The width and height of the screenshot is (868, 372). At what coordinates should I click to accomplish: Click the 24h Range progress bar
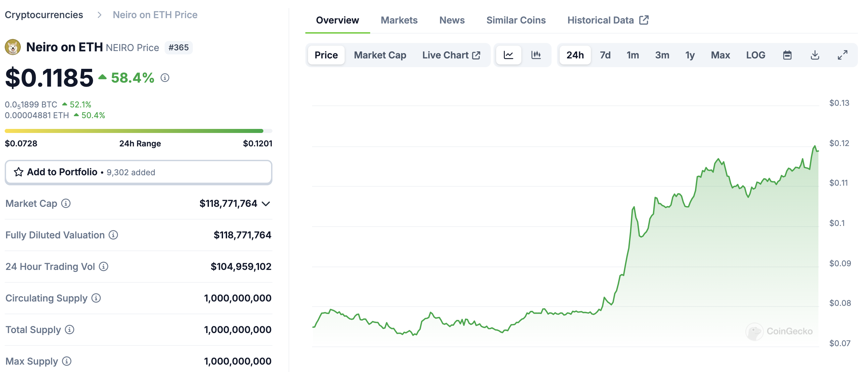138,131
